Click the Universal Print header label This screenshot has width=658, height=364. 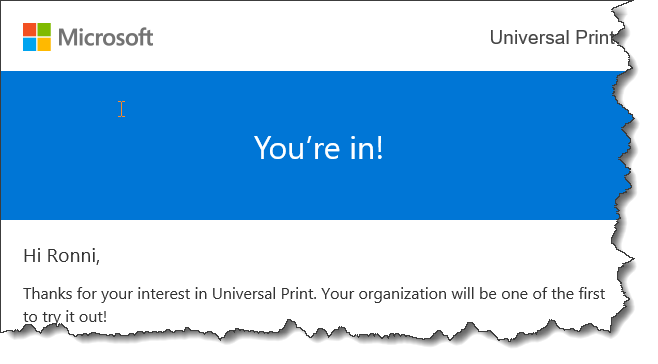(553, 37)
